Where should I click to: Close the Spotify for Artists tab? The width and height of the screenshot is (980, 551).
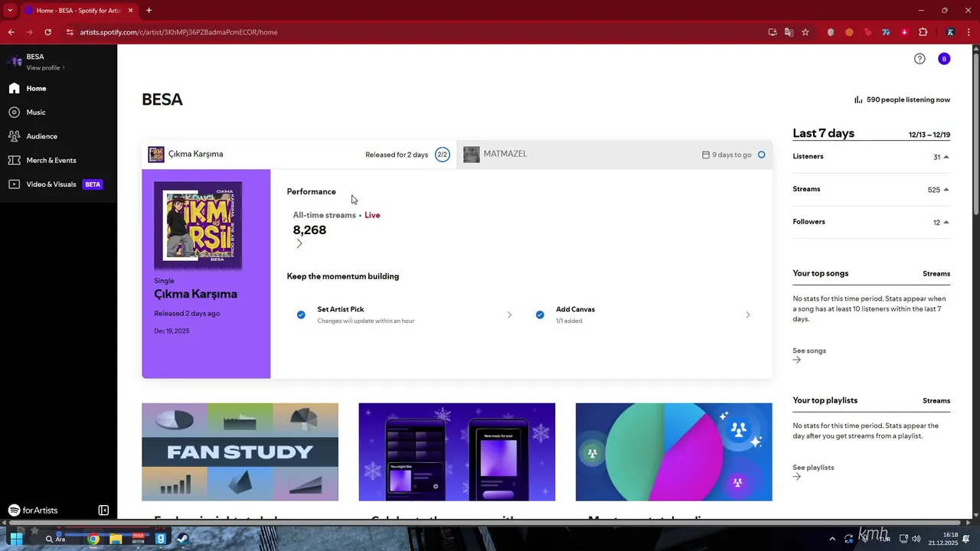[x=130, y=11]
